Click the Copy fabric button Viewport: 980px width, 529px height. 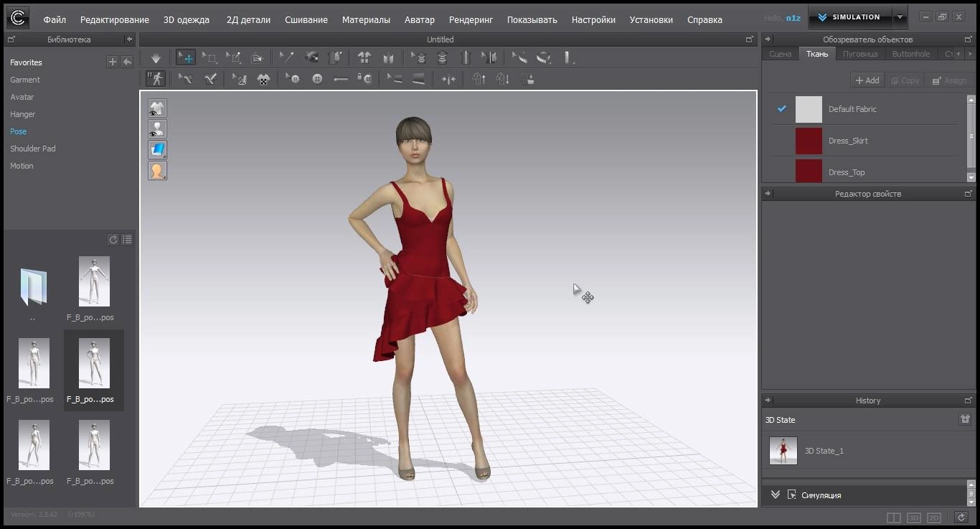905,80
